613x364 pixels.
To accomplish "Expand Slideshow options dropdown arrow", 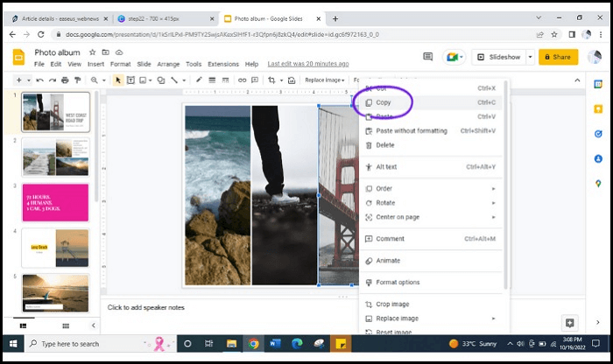I will tap(530, 57).
